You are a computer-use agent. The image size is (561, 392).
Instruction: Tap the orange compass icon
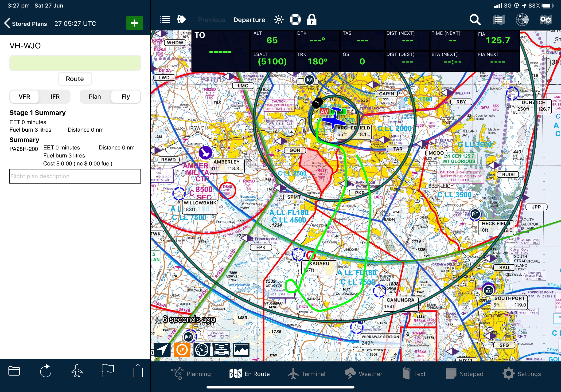pyautogui.click(x=182, y=350)
